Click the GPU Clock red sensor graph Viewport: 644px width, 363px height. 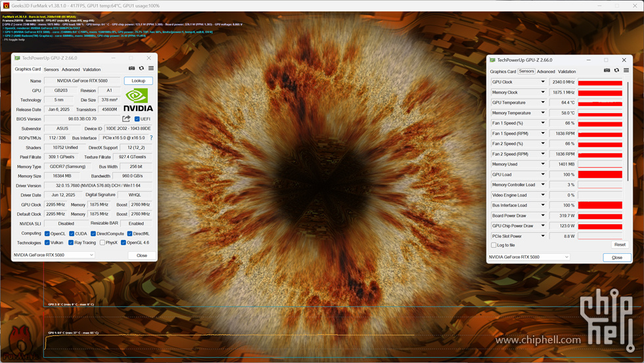pyautogui.click(x=600, y=82)
